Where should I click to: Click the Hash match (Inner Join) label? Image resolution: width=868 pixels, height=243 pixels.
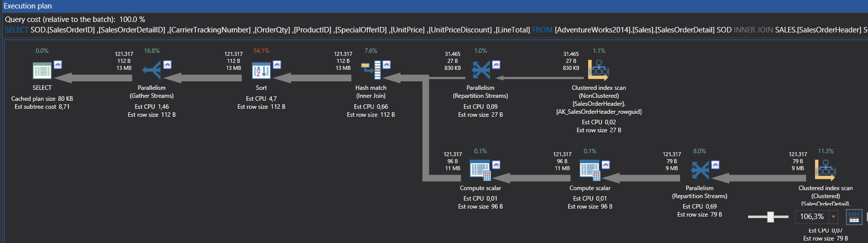click(x=371, y=92)
